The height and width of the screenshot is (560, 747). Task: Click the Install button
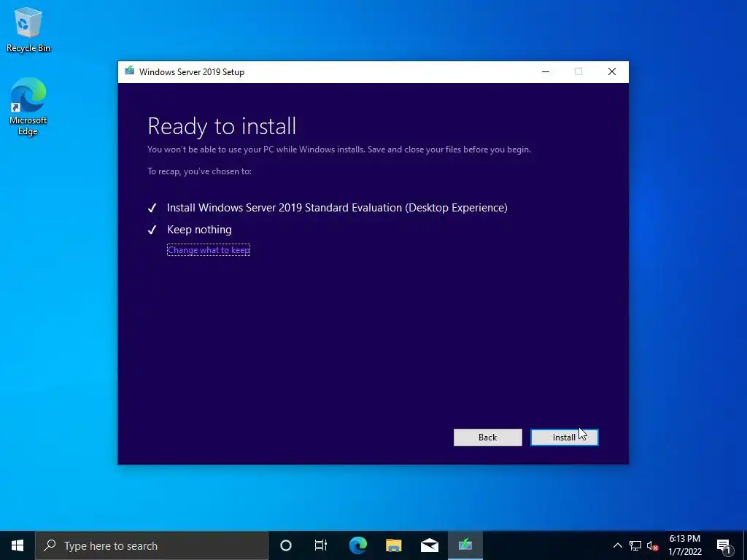click(564, 437)
